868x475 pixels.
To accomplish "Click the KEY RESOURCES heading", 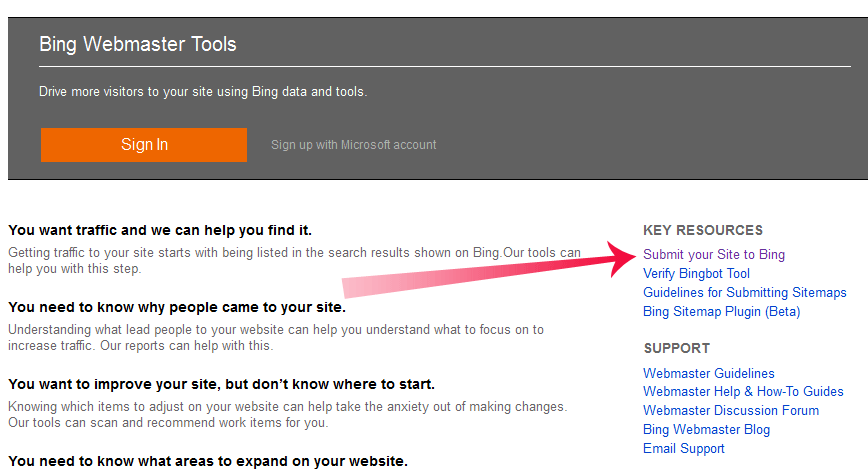I will coord(703,230).
